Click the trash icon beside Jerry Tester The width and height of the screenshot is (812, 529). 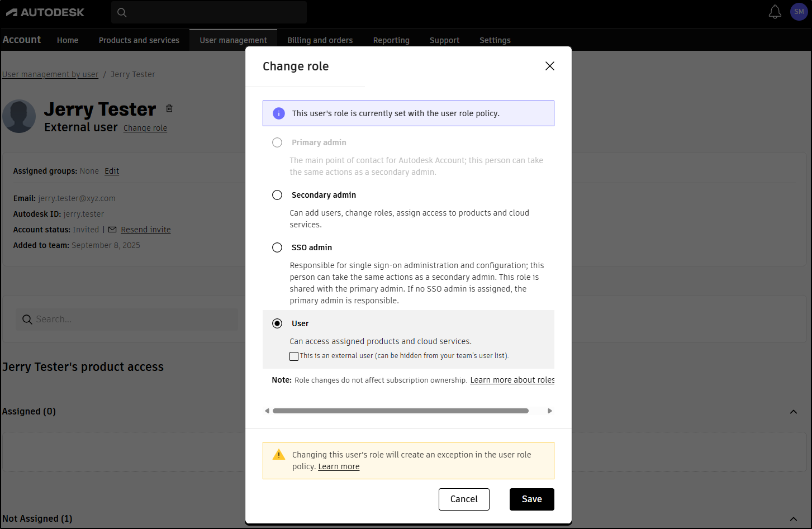tap(169, 108)
